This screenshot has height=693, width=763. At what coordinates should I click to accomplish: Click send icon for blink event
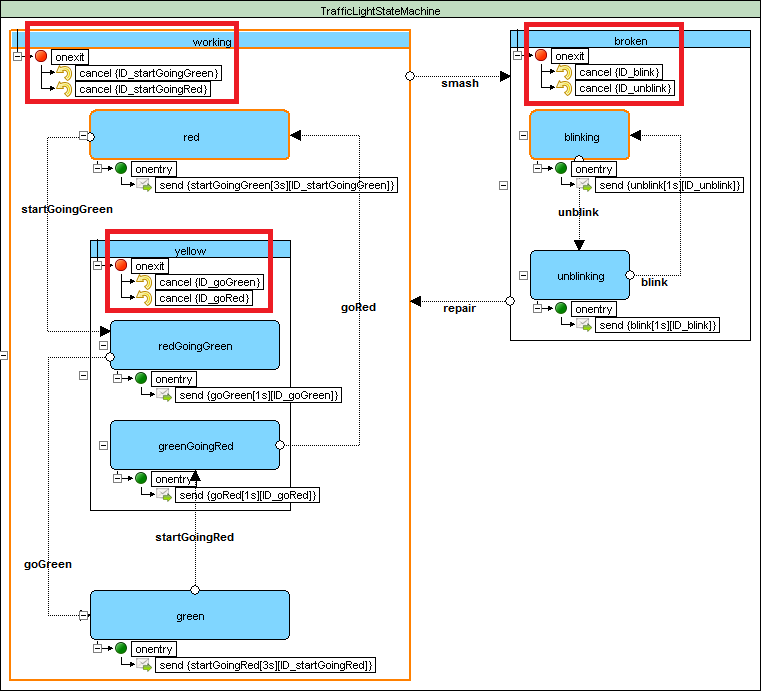click(x=583, y=325)
